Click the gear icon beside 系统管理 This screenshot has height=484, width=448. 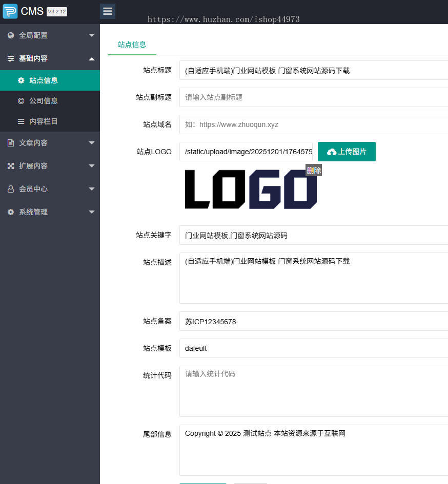(x=11, y=212)
